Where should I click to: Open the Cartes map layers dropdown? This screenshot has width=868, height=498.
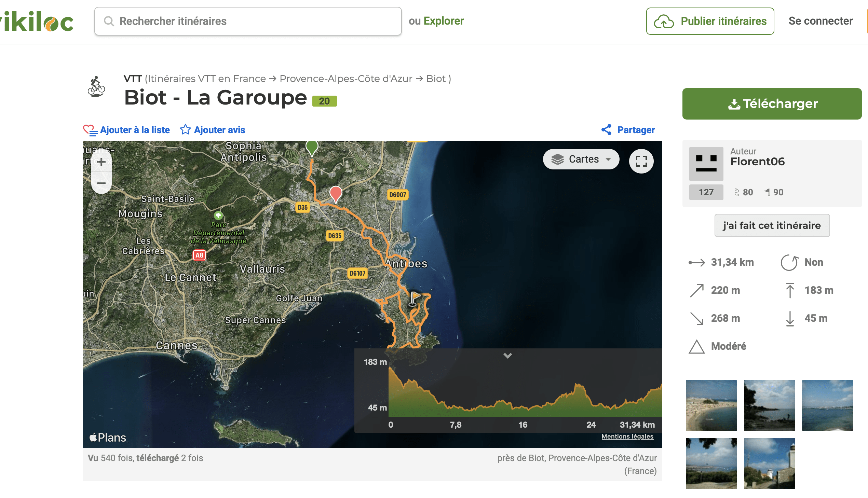(581, 159)
